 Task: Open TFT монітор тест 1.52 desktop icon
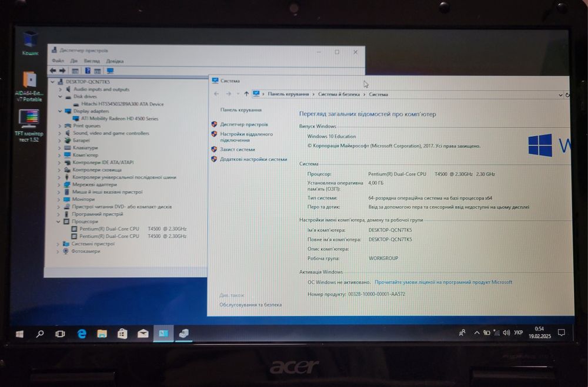point(29,126)
